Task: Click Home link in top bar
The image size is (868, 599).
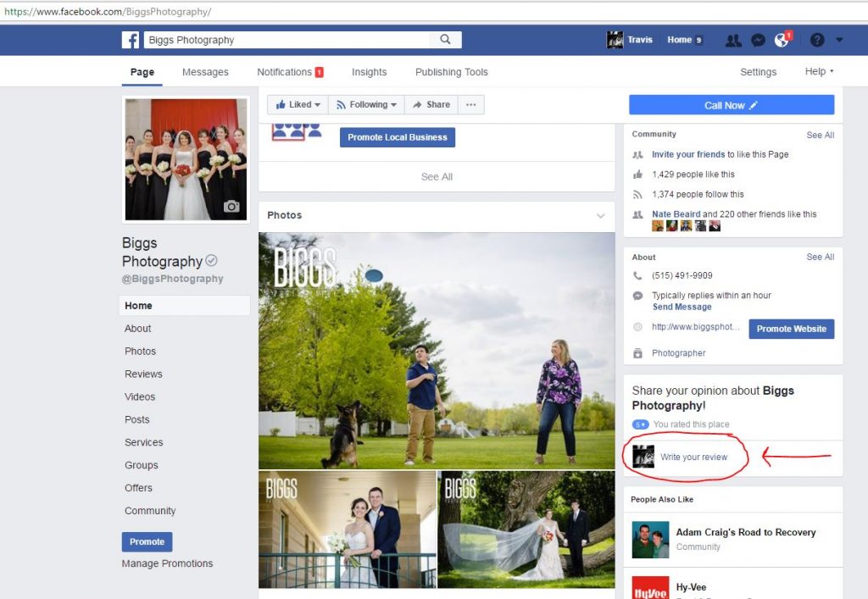Action: point(679,40)
